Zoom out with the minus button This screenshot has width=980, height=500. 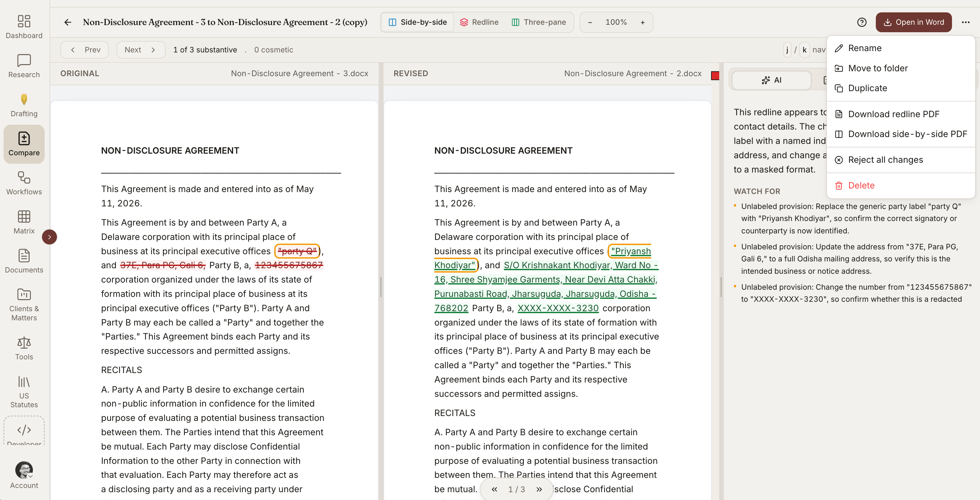pyautogui.click(x=590, y=22)
